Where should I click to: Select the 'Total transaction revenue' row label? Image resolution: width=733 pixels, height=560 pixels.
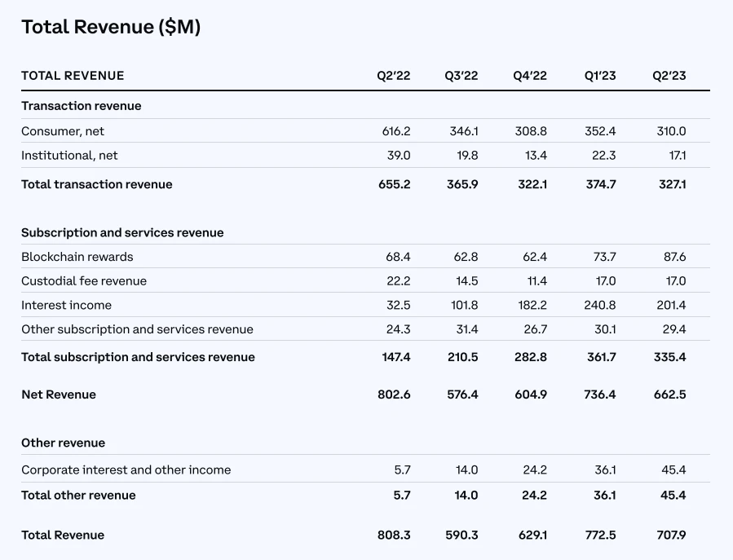[96, 184]
